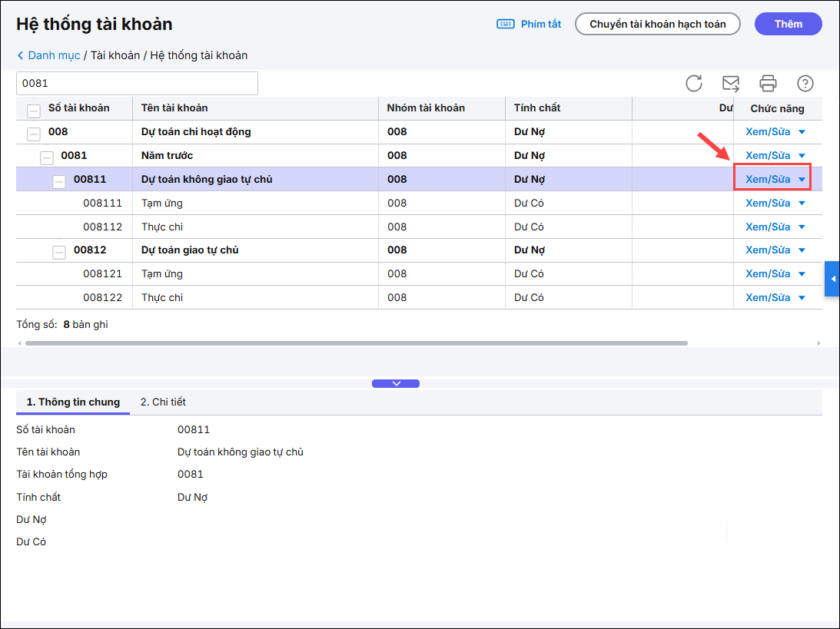This screenshot has width=840, height=629.
Task: Collapse the 008 account tree node
Action: click(34, 134)
